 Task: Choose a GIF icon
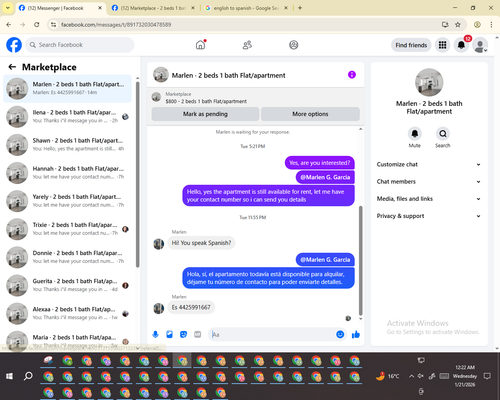(198, 334)
